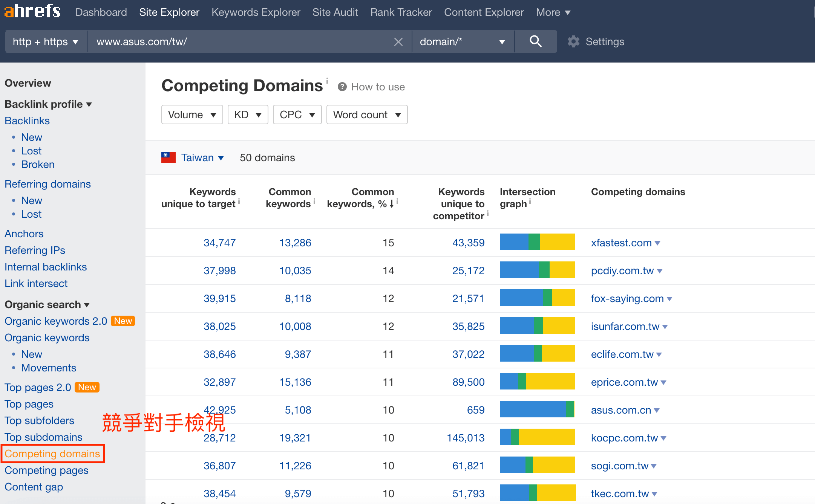This screenshot has width=815, height=504.
Task: Open Site Explorer tab
Action: (x=169, y=12)
